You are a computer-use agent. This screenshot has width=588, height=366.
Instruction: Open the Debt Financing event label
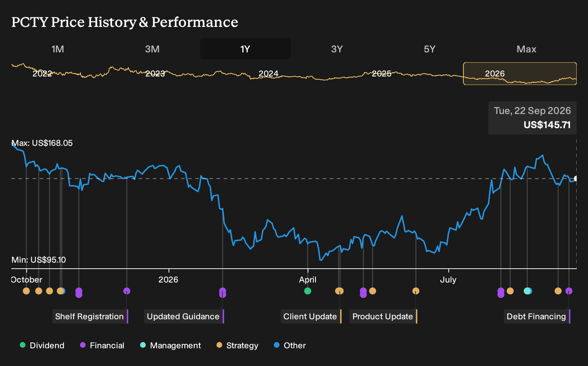[537, 316]
